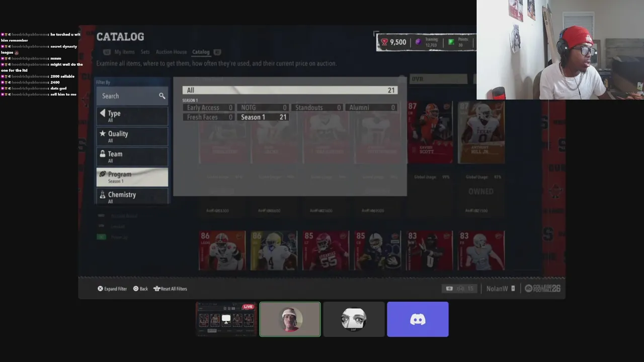Click the Reset All Filters controller icon
The height and width of the screenshot is (362, 644).
pos(156,289)
